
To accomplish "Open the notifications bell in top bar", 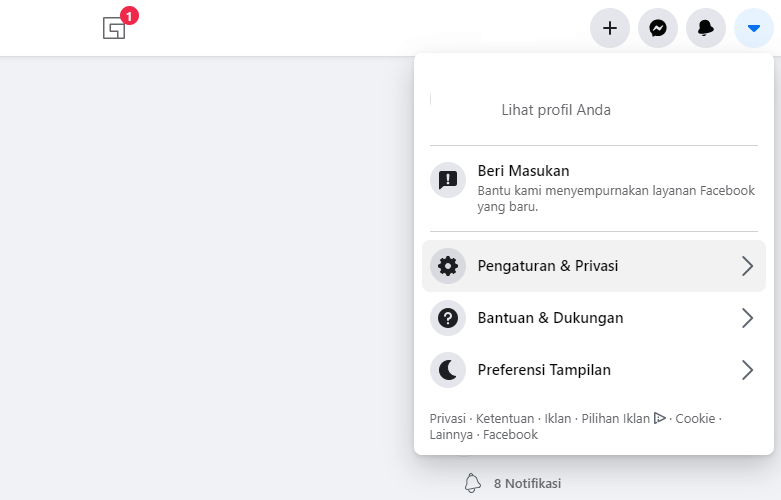I will click(x=705, y=28).
